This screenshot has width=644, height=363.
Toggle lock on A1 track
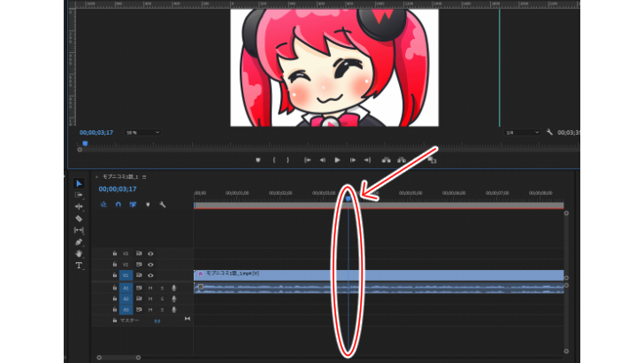pyautogui.click(x=115, y=288)
